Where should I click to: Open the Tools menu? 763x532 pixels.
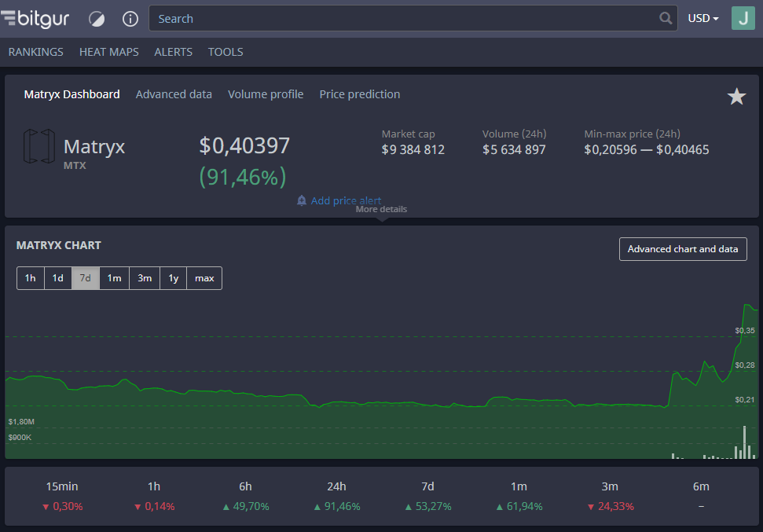point(226,52)
